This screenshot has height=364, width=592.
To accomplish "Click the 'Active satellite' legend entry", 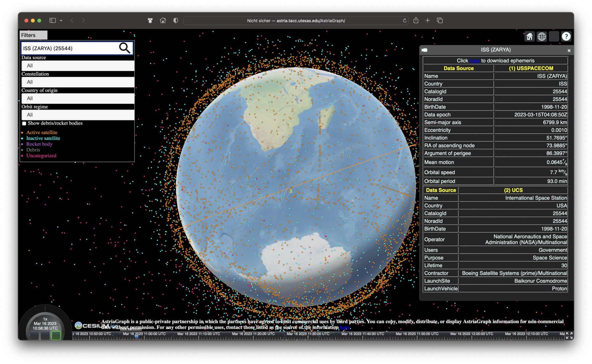I will click(x=42, y=133).
